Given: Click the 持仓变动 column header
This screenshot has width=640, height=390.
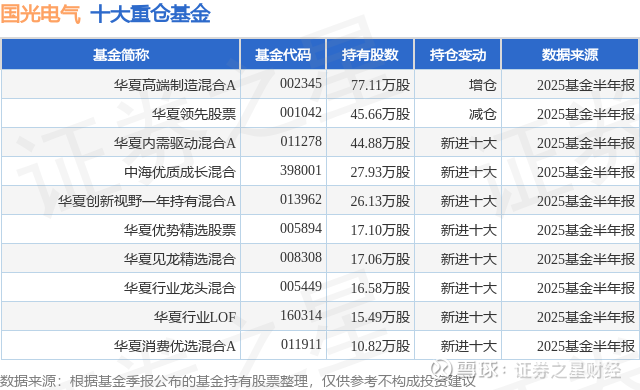Looking at the screenshot, I should pos(458,55).
